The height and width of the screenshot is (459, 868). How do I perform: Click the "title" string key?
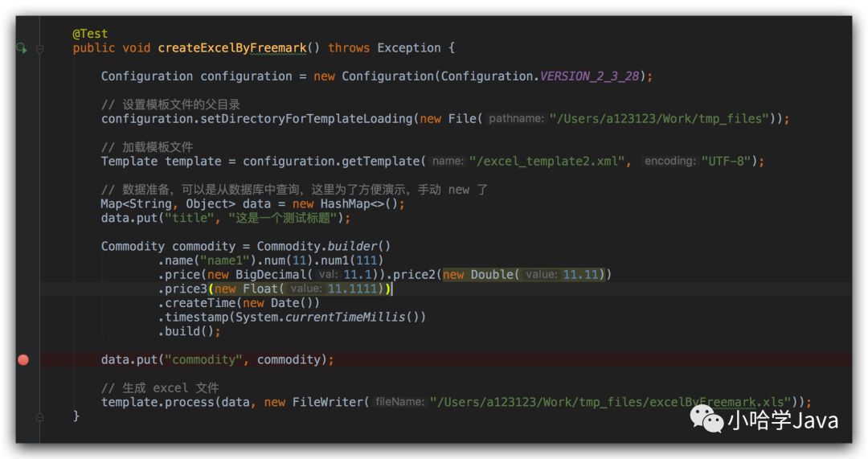(x=190, y=218)
